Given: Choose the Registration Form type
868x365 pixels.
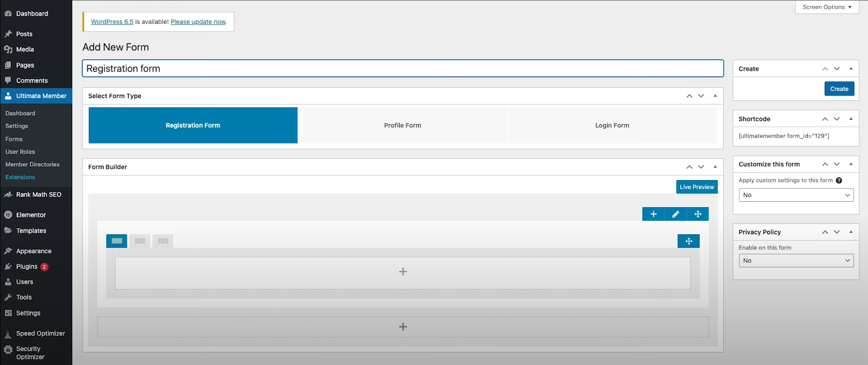Looking at the screenshot, I should [193, 125].
